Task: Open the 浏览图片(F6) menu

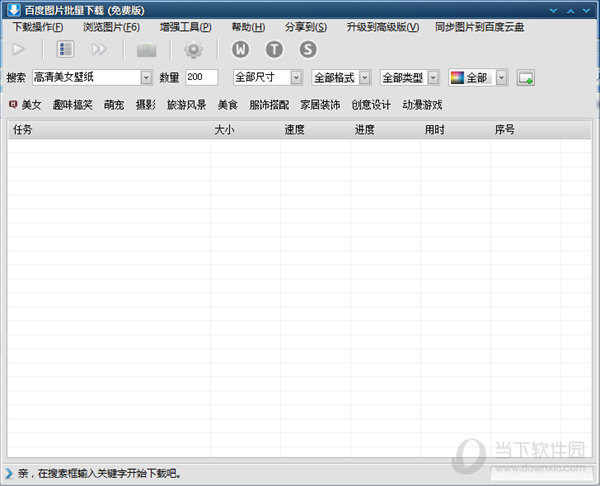Action: pos(112,27)
